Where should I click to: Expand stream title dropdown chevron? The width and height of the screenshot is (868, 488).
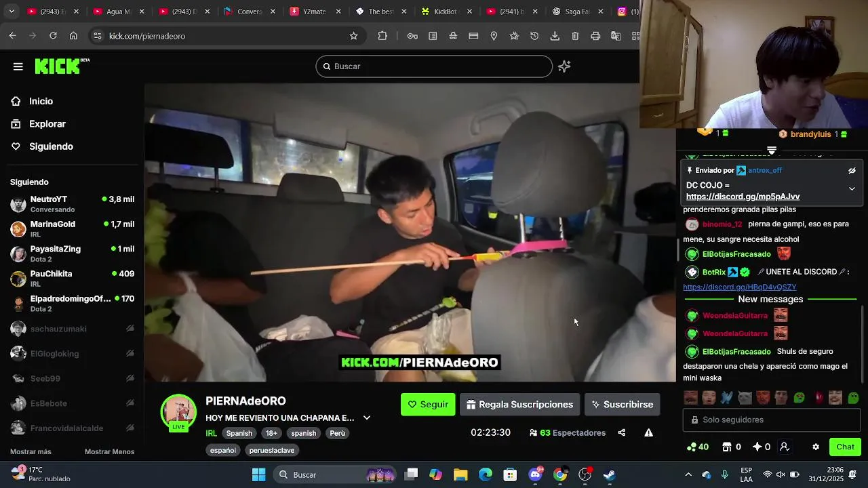(x=367, y=418)
